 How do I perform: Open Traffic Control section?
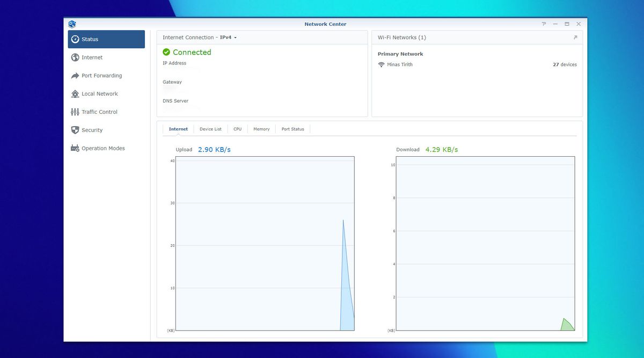(106, 112)
